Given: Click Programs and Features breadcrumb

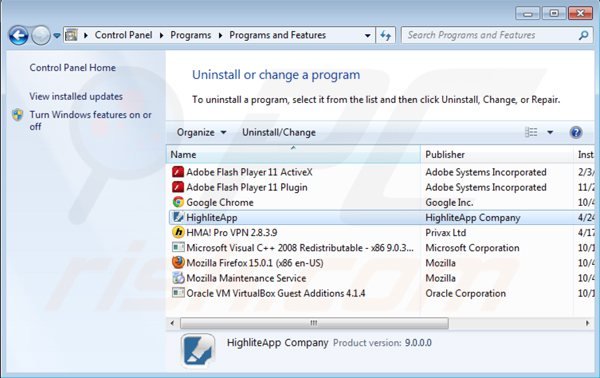Looking at the screenshot, I should (277, 35).
